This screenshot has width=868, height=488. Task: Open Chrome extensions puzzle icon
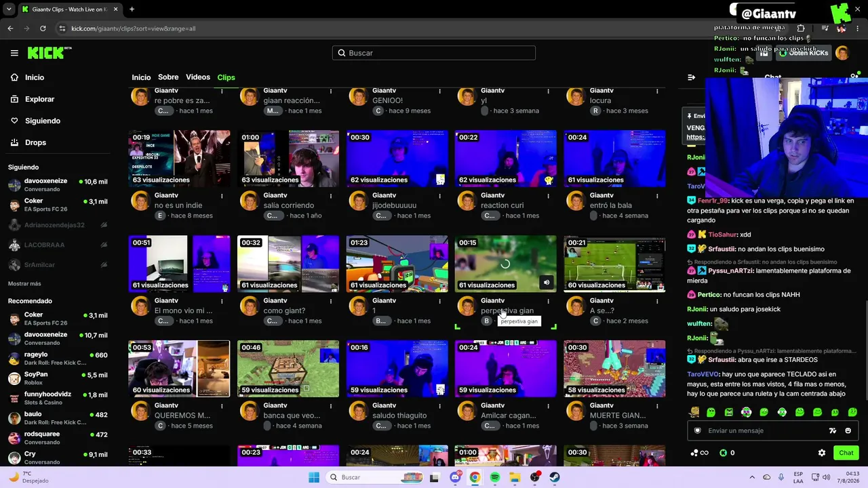[x=801, y=28]
